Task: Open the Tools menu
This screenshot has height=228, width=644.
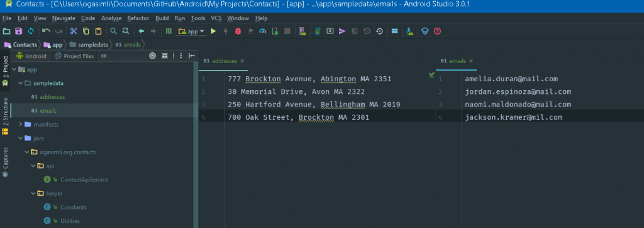Action: 198,18
